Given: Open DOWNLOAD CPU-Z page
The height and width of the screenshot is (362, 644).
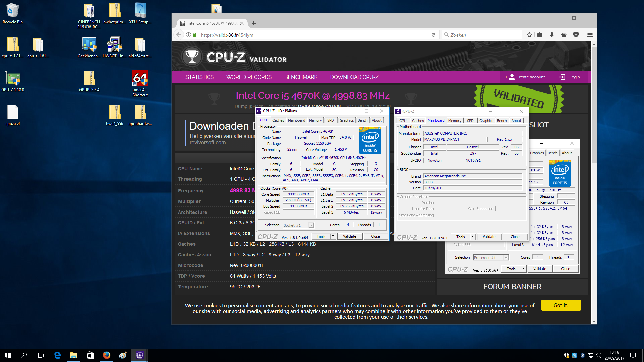Looking at the screenshot, I should 354,77.
